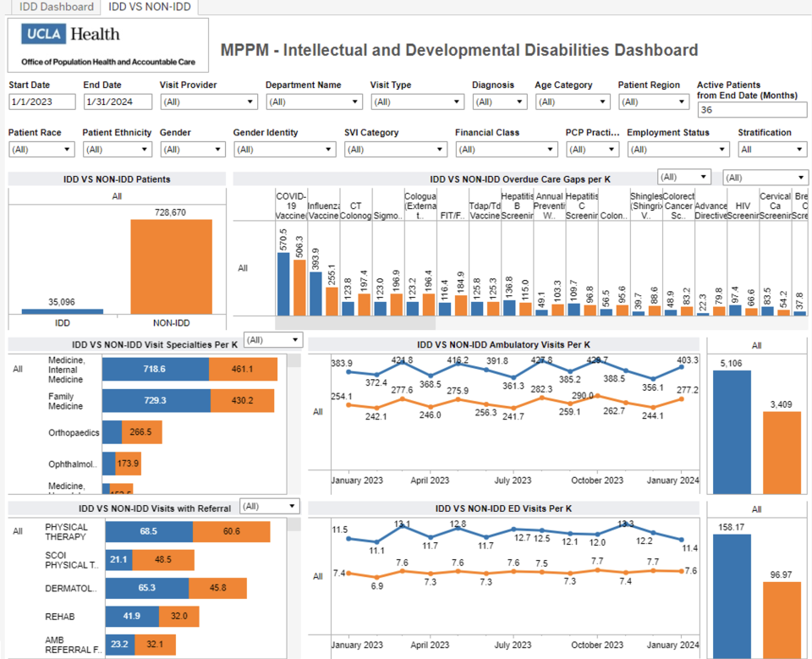Switch to the IDD Dashboard tab
The width and height of the screenshot is (812, 659).
54,7
